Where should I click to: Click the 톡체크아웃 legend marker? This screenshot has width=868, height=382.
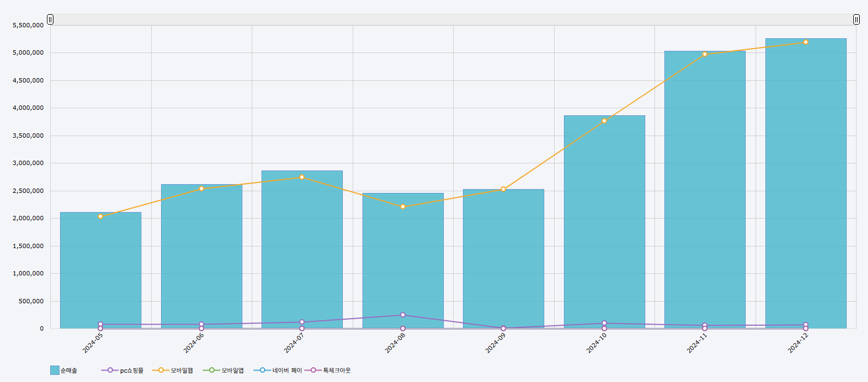313,371
